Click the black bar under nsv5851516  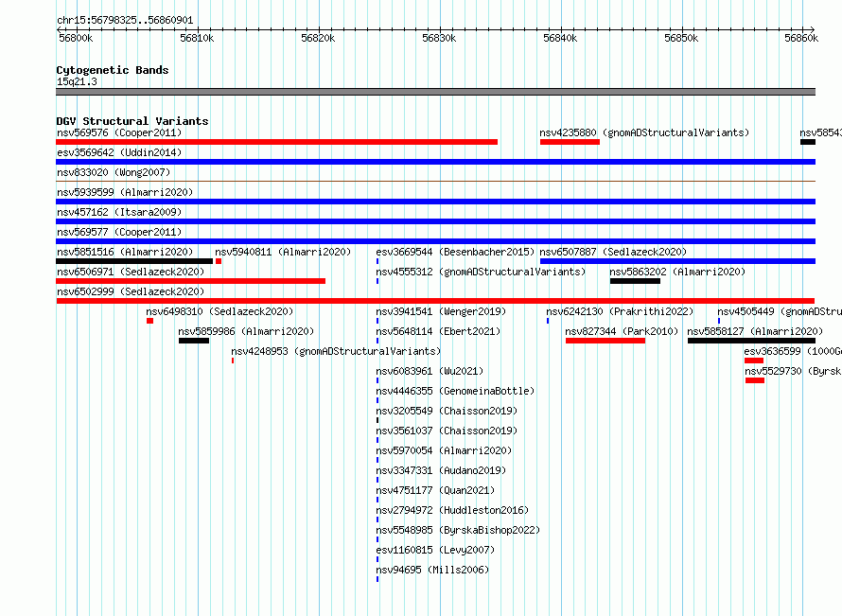(x=134, y=261)
